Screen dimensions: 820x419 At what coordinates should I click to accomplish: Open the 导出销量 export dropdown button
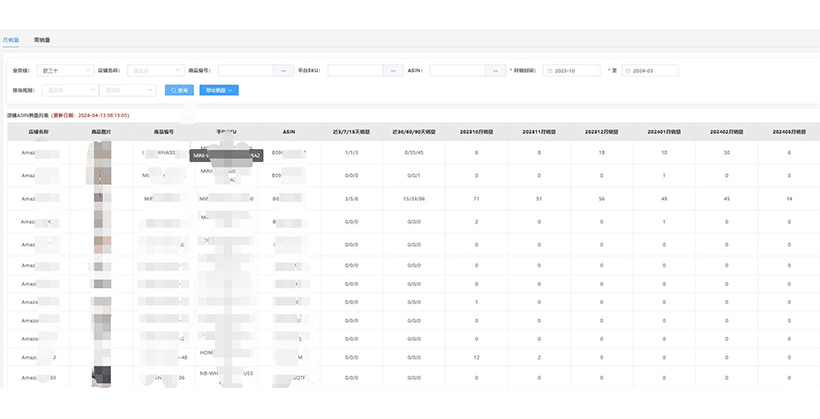220,90
